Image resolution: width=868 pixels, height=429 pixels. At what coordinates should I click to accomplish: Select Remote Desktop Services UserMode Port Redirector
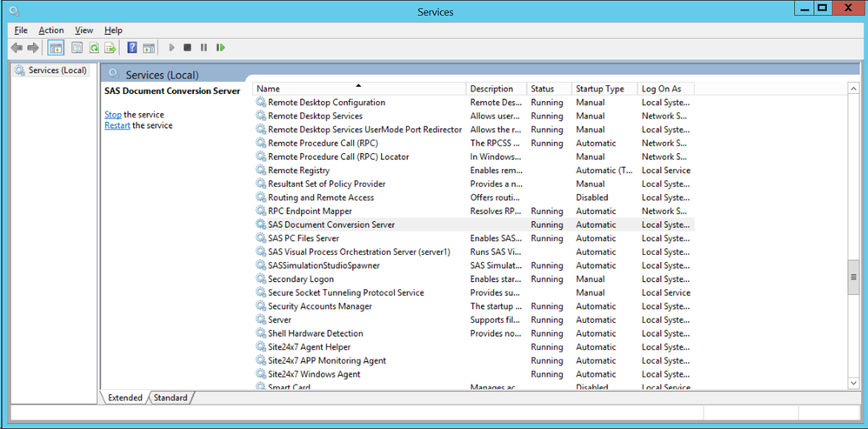[x=364, y=130]
